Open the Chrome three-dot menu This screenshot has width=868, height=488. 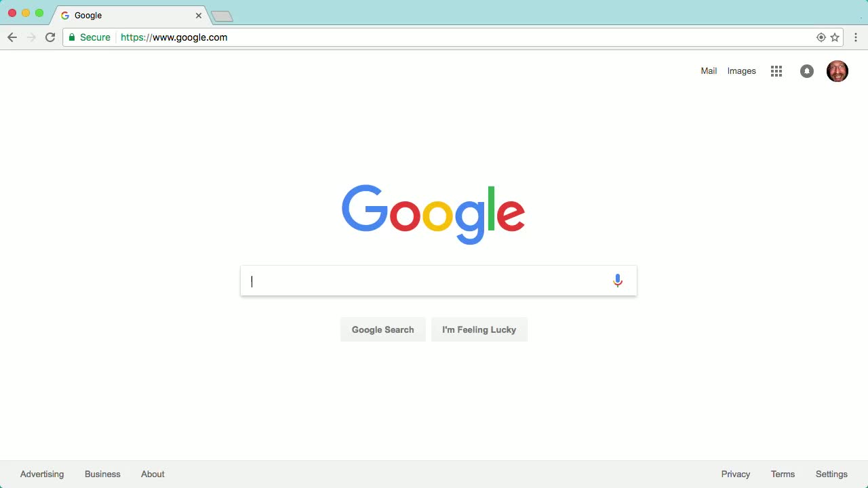coord(856,37)
